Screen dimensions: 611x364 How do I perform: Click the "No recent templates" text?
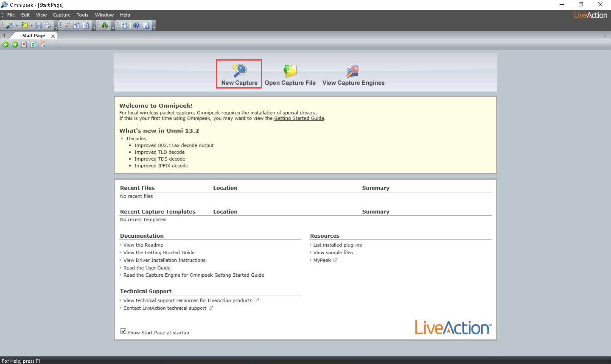click(143, 220)
